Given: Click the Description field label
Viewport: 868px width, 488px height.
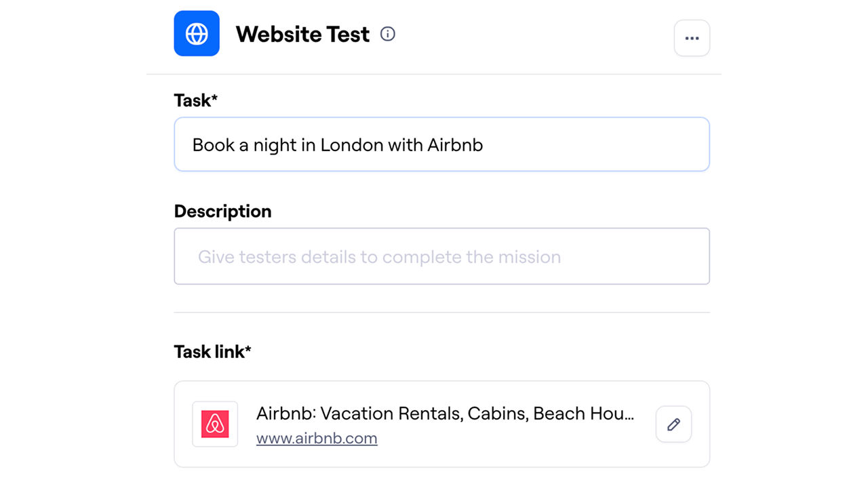Looking at the screenshot, I should coord(222,211).
